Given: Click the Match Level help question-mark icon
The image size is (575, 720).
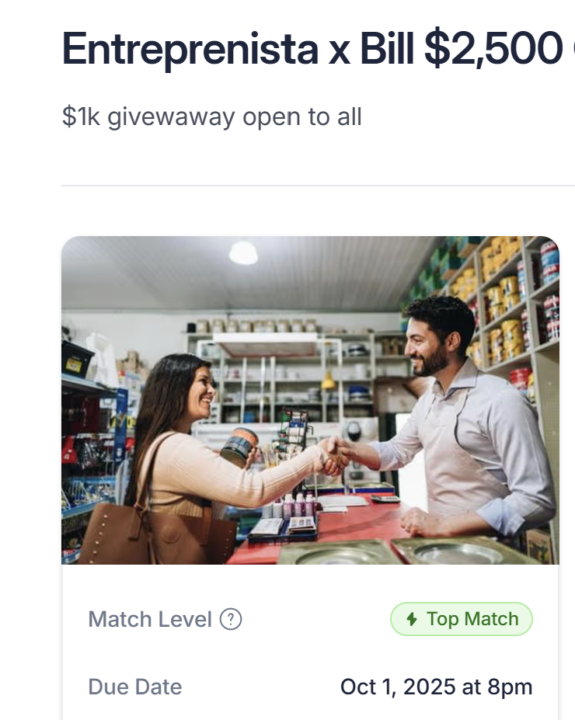Looking at the screenshot, I should click(x=231, y=619).
